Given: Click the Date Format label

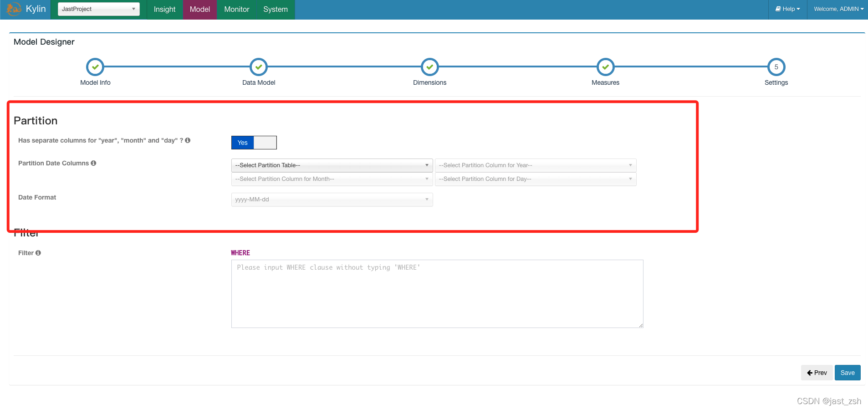Looking at the screenshot, I should pos(37,197).
